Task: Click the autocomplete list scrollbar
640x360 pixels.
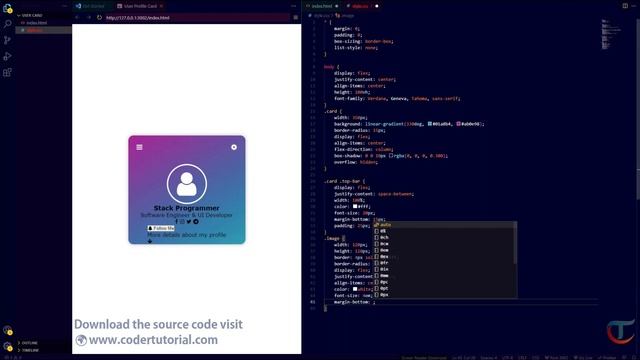Action: tap(516, 243)
